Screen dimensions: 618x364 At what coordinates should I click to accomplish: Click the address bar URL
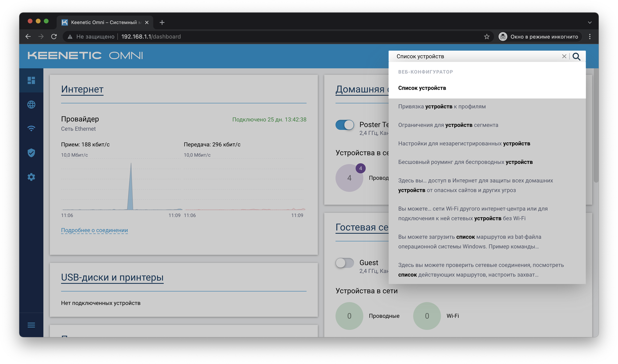pos(151,36)
